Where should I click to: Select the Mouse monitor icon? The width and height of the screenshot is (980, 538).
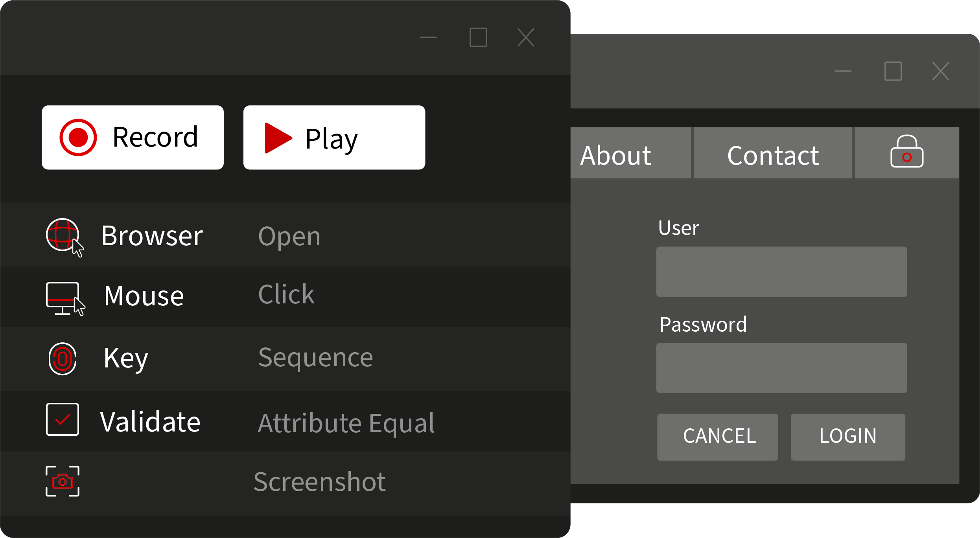65,299
